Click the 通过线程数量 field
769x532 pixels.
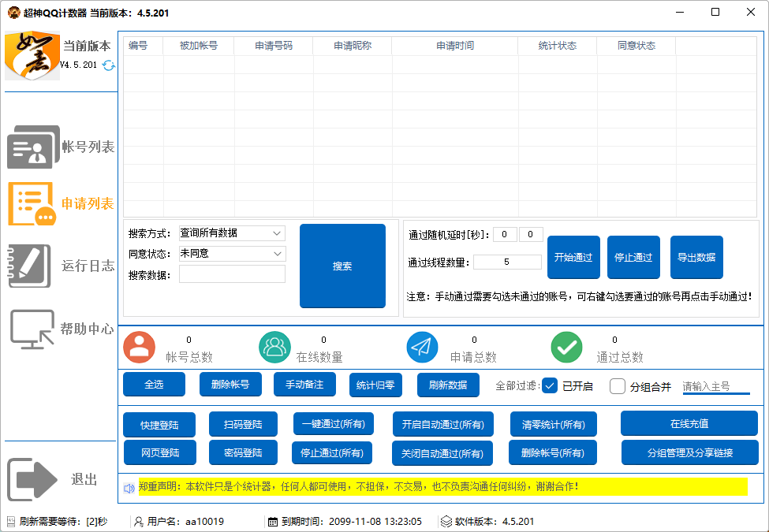[x=507, y=262]
